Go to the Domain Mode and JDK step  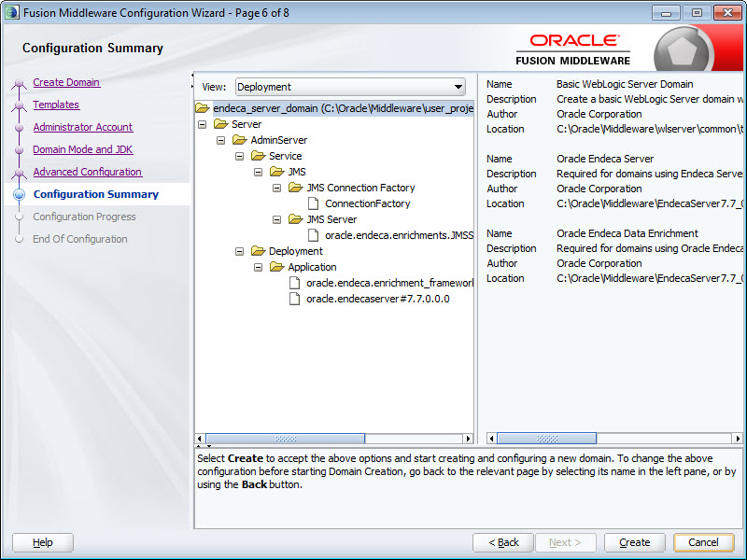[82, 149]
